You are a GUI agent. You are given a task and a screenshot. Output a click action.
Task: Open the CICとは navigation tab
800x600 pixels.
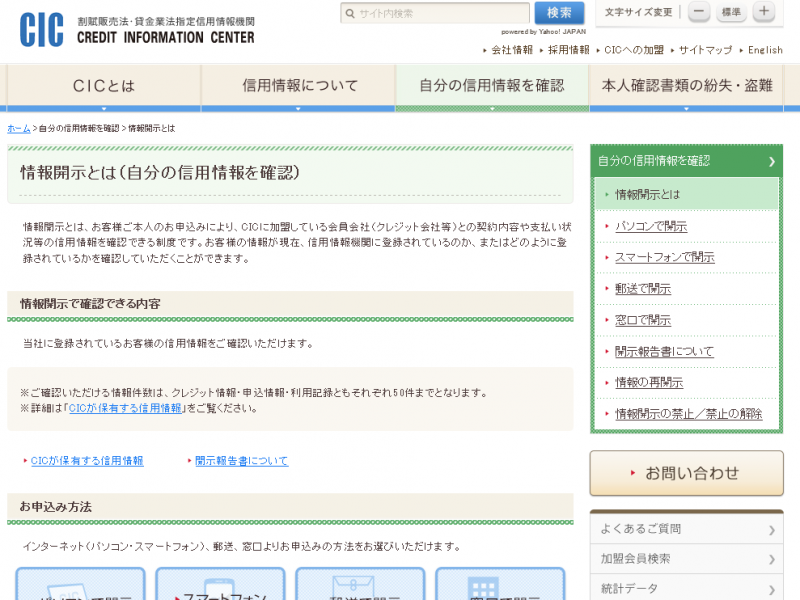(x=104, y=86)
